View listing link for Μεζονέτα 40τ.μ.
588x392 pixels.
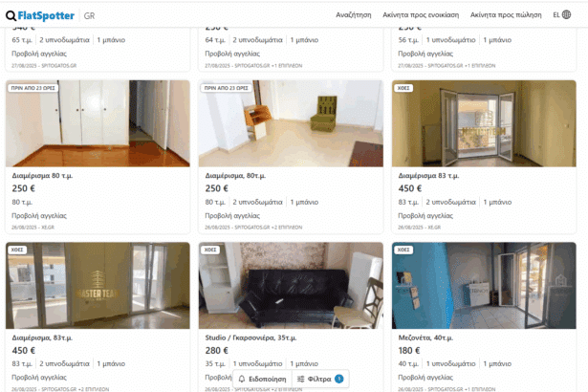pos(425,378)
